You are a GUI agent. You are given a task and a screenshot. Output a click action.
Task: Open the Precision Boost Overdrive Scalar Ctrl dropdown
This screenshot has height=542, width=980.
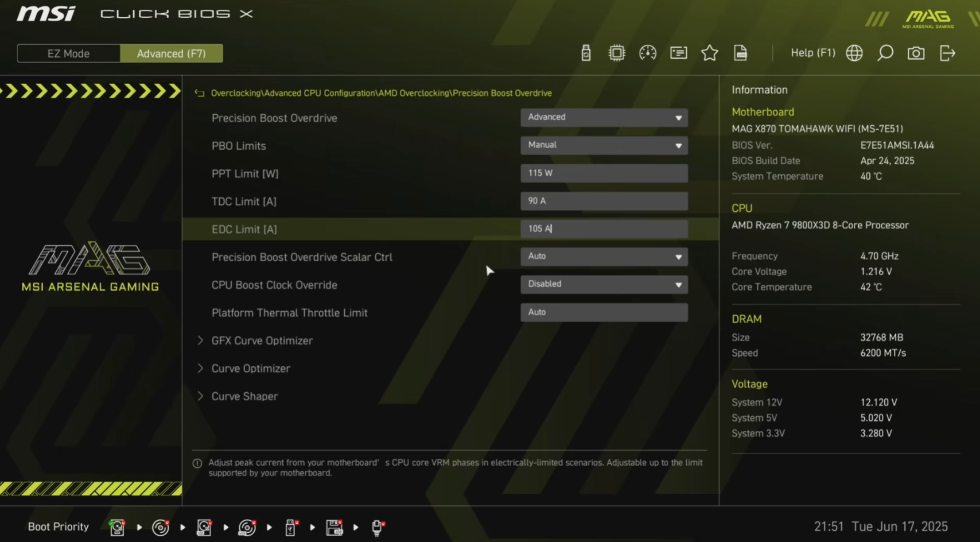point(604,257)
